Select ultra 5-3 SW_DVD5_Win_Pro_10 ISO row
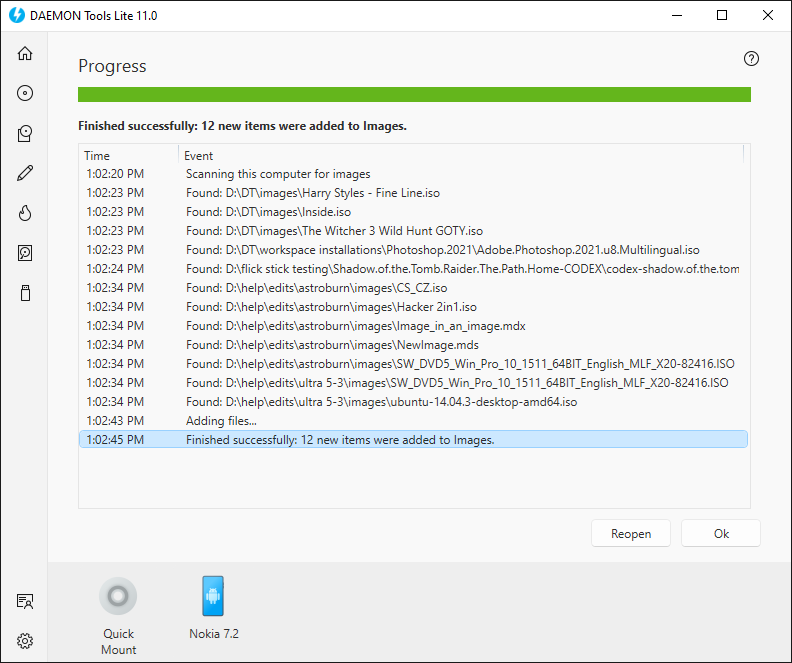792x663 pixels. tap(413, 383)
